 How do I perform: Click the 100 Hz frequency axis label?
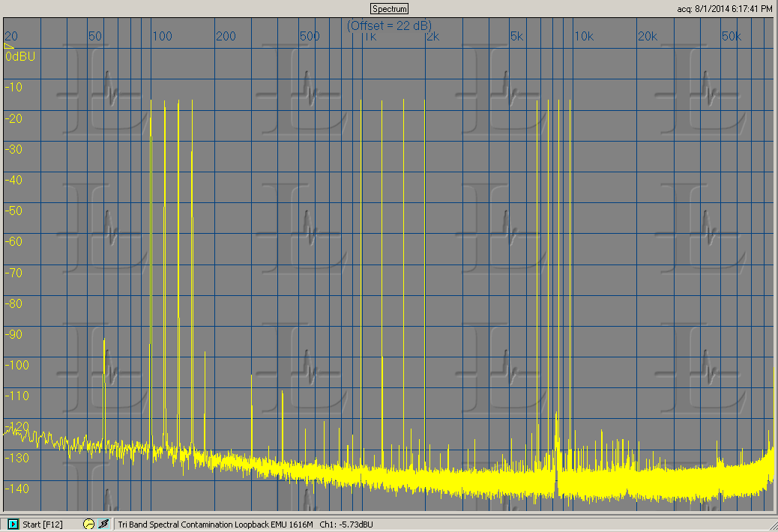pos(162,36)
